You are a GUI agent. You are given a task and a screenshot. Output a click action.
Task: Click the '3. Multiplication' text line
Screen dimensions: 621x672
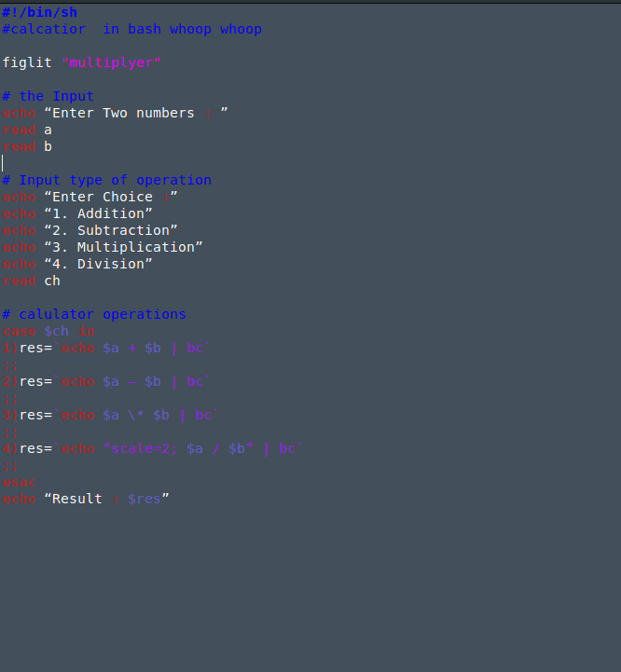(123, 247)
